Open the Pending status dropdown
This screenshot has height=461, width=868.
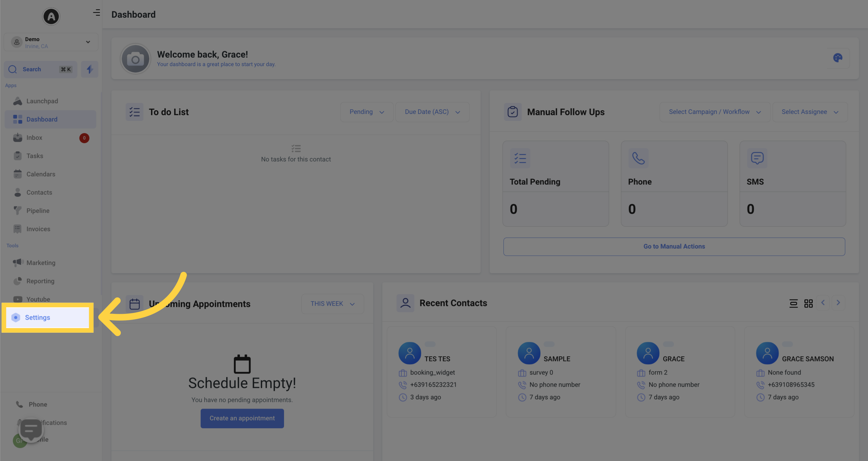coord(367,112)
